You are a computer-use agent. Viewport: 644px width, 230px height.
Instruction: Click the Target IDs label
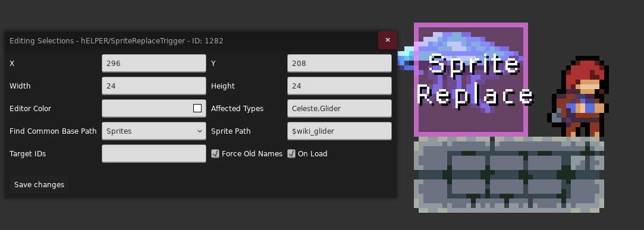[x=27, y=153]
